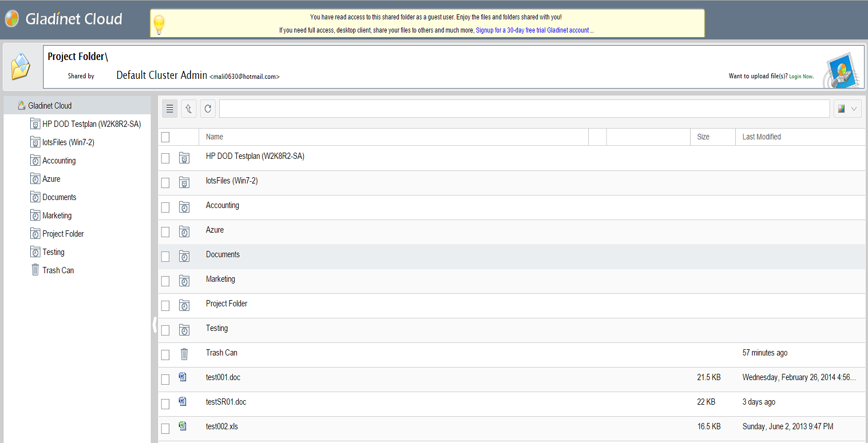Check the select-all checkbox in the header row

click(x=165, y=137)
